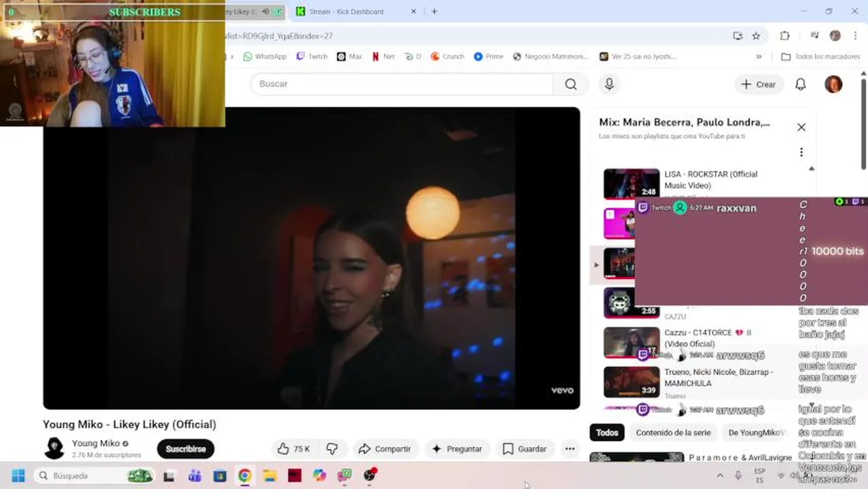Image resolution: width=868 pixels, height=489 pixels.
Task: Start voice search with the microphone
Action: coord(609,84)
